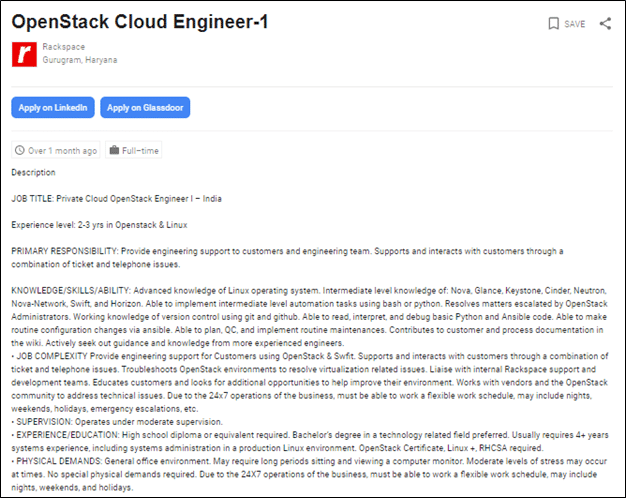Click the Experience level line
This screenshot has width=626, height=498.
[x=99, y=225]
